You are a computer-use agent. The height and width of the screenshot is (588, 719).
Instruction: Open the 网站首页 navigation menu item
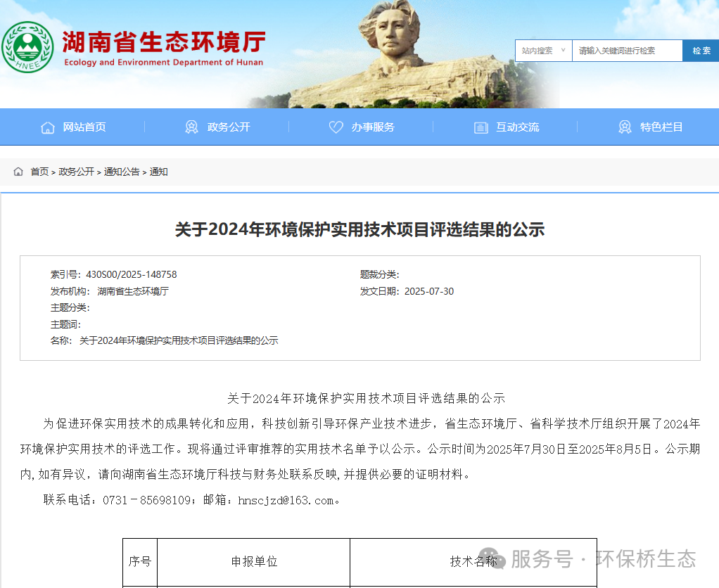click(84, 127)
